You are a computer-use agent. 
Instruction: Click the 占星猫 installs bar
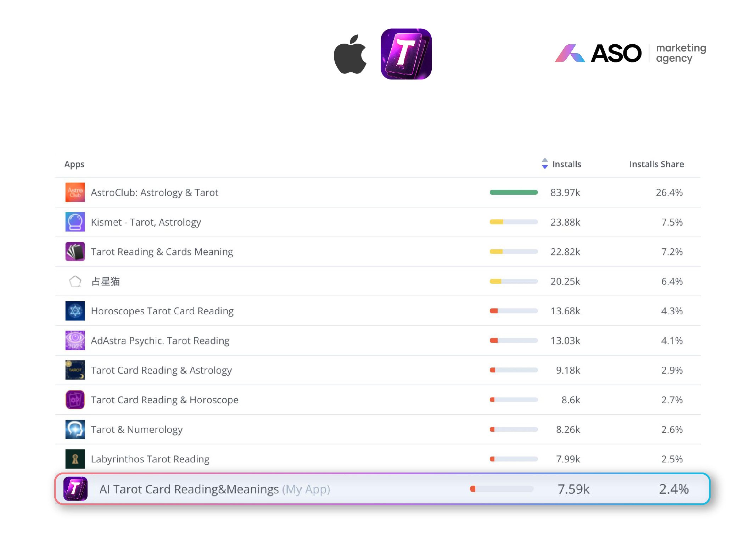click(x=514, y=281)
